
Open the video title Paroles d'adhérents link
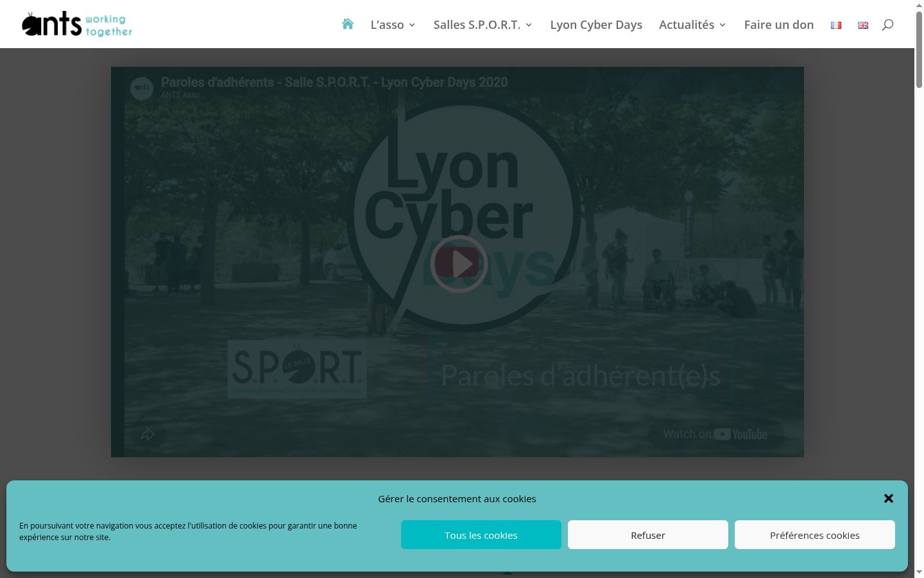[334, 82]
